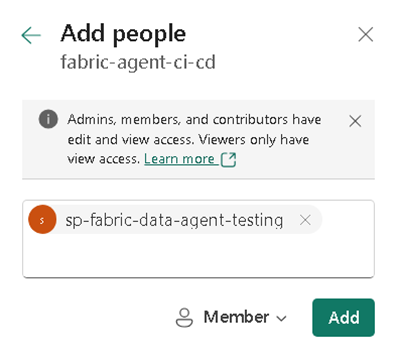Click the gray info banner background
396x361 pixels.
tap(198, 139)
